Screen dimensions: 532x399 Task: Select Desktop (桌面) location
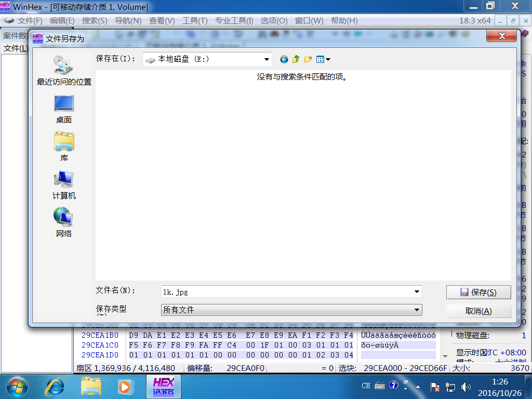point(64,109)
